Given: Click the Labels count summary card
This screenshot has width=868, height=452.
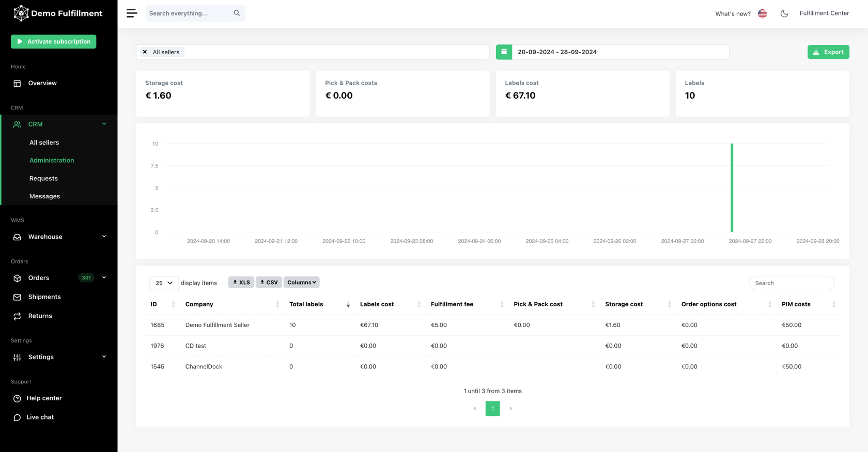Looking at the screenshot, I should point(762,93).
